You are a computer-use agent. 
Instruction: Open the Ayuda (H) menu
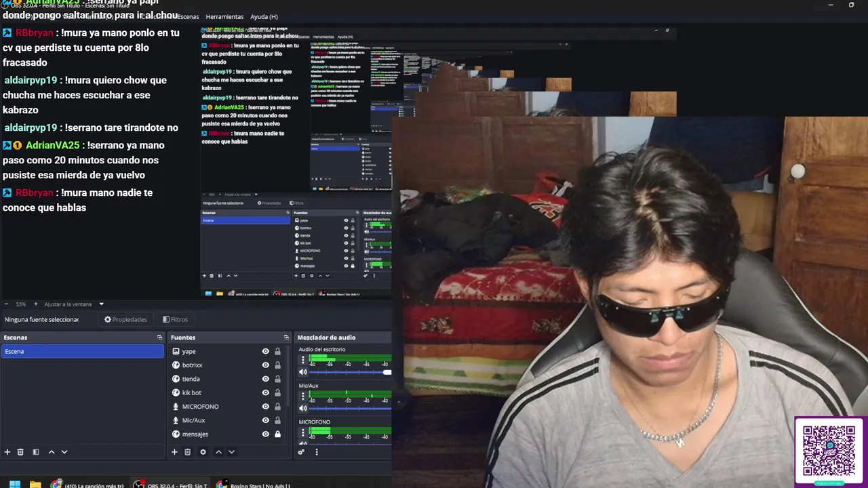[x=264, y=16]
